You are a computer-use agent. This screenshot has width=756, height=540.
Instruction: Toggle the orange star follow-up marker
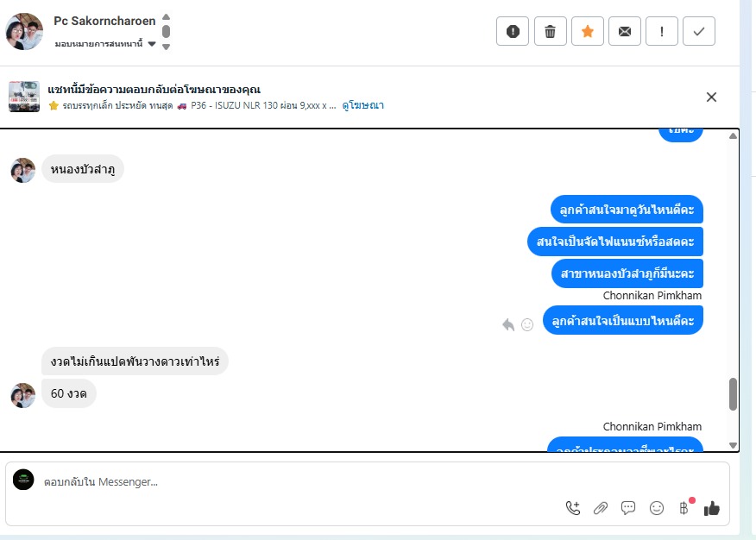coord(587,31)
